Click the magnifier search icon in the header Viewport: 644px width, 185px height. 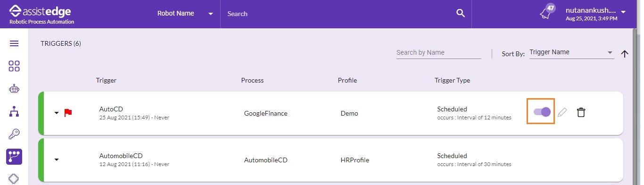461,14
